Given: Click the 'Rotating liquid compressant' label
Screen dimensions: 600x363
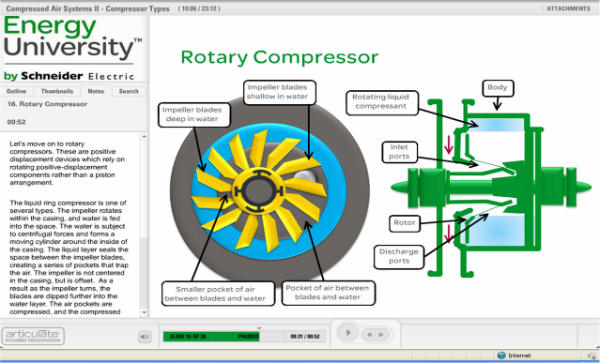Looking at the screenshot, I should 382,102.
